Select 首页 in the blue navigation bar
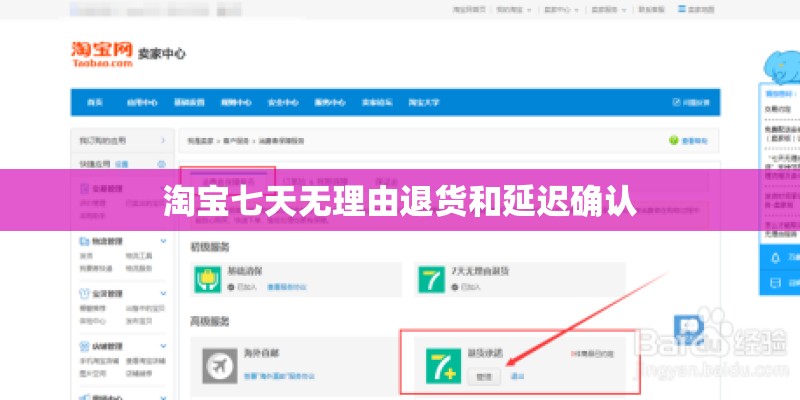Viewport: 800px width, 400px height. [x=95, y=102]
